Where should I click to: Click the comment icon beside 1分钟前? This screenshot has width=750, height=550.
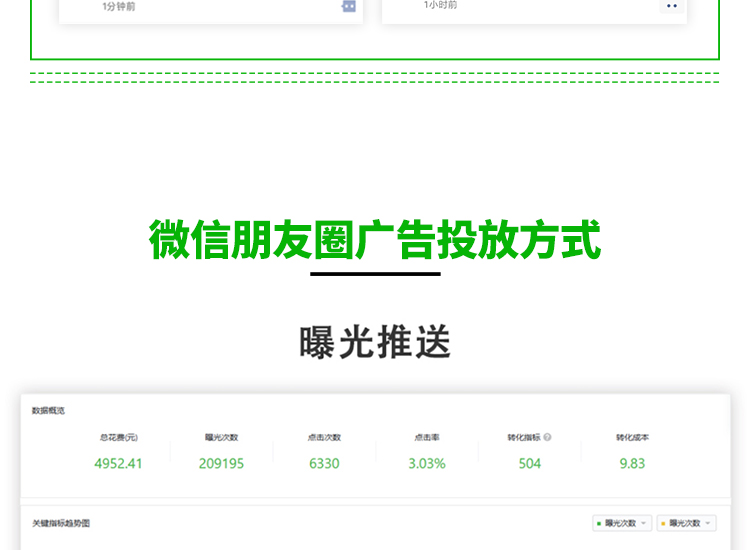coord(349,6)
